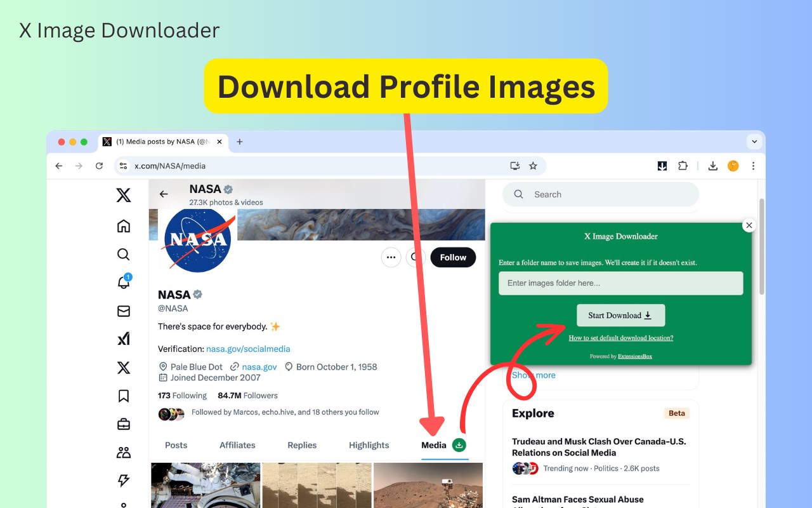Viewport: 812px width, 508px height.
Task: View 84.7M Followers list
Action: [247, 395]
